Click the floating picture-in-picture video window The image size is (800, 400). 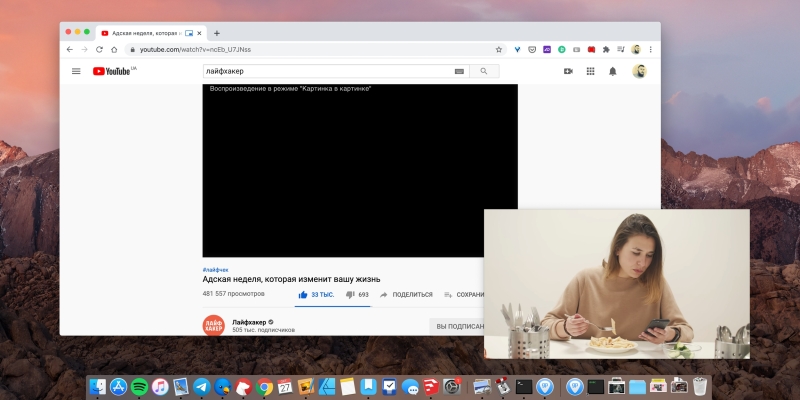tap(617, 284)
